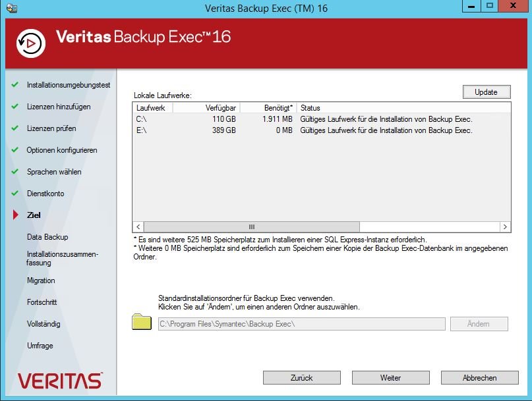Click the installer icon in title bar
The width and height of the screenshot is (532, 401).
[11, 8]
